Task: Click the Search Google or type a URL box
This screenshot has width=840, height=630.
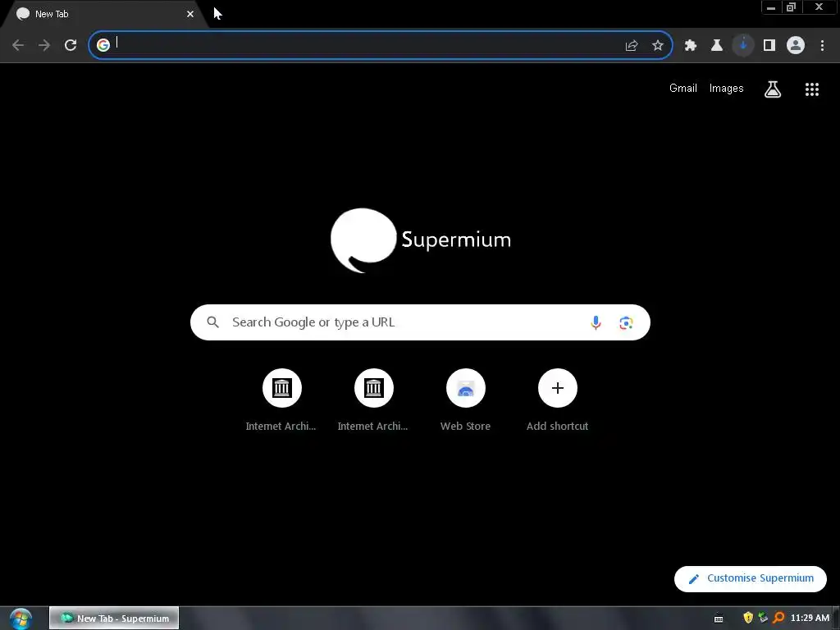Action: (420, 322)
